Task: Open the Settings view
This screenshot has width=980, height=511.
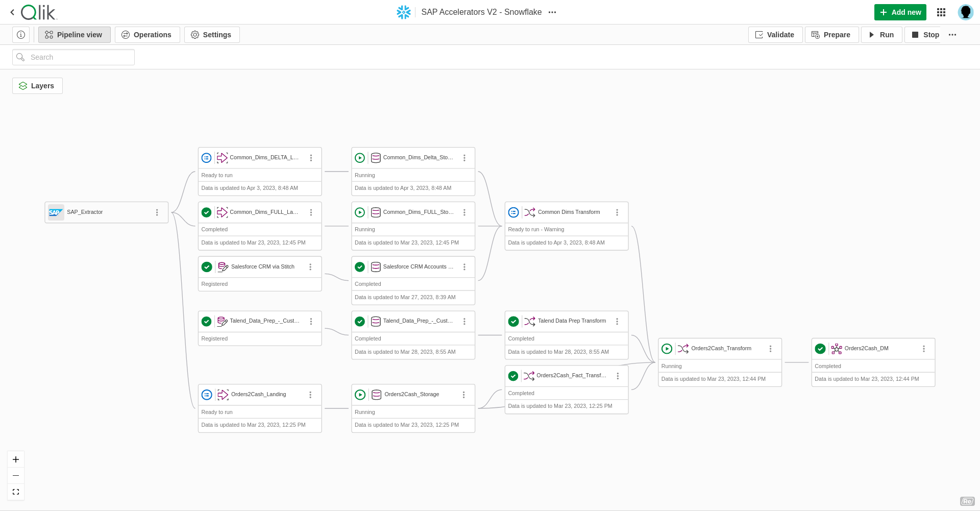Action: (x=211, y=34)
